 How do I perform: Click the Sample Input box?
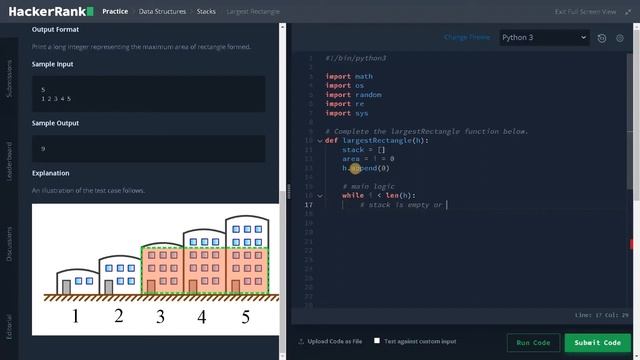(x=149, y=94)
